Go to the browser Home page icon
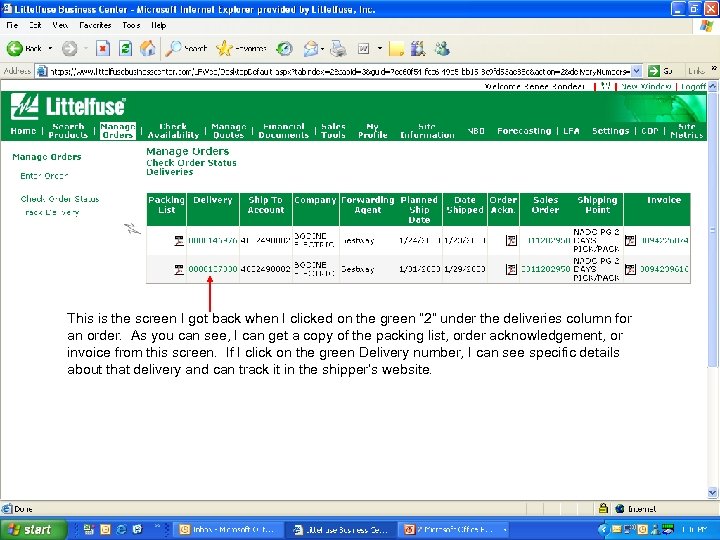Screen dimensions: 720x540 pos(147,48)
